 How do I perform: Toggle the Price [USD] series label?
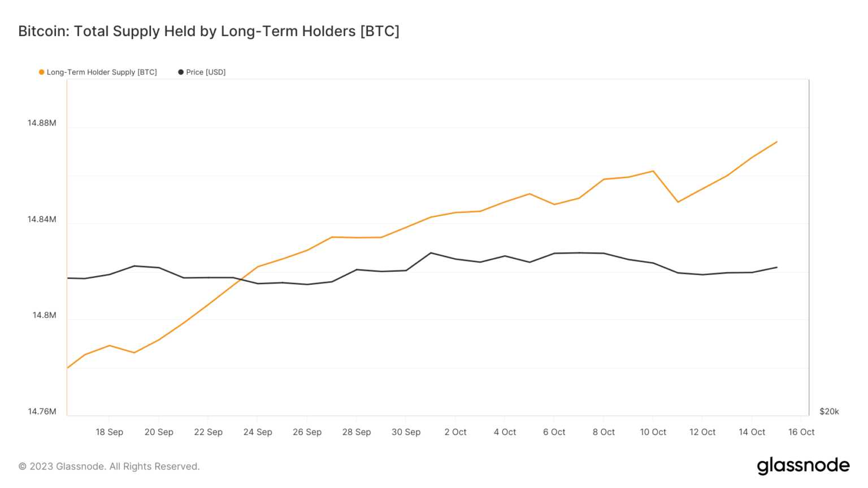[x=206, y=72]
